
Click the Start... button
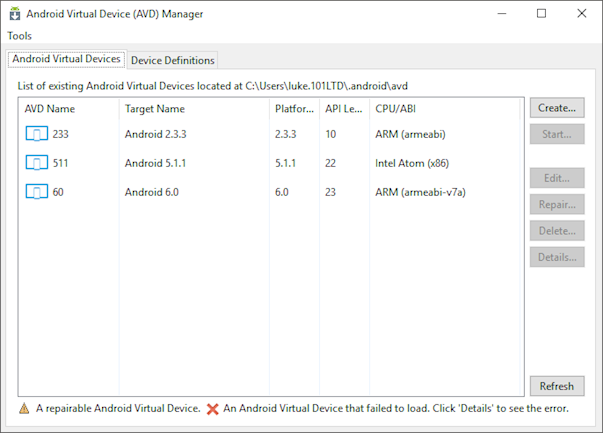[x=557, y=134]
